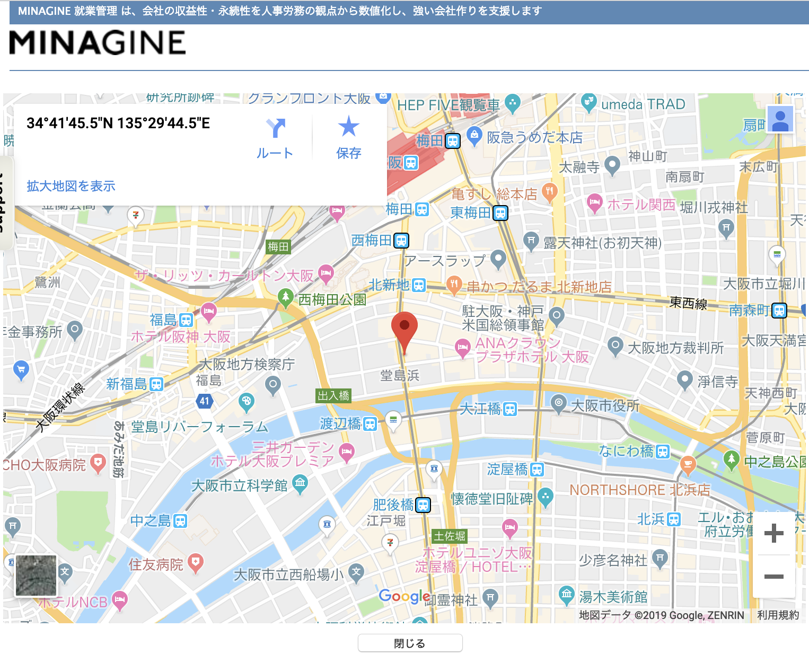The height and width of the screenshot is (672, 809).
Task: Click the 堂島浜 area label
Action: [x=400, y=376]
